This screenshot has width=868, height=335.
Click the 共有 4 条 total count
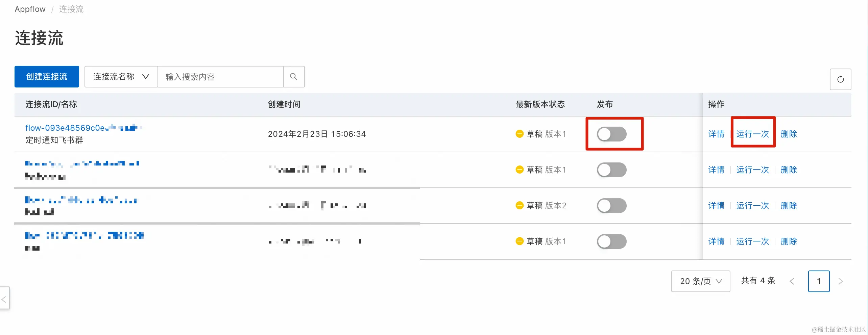click(758, 281)
